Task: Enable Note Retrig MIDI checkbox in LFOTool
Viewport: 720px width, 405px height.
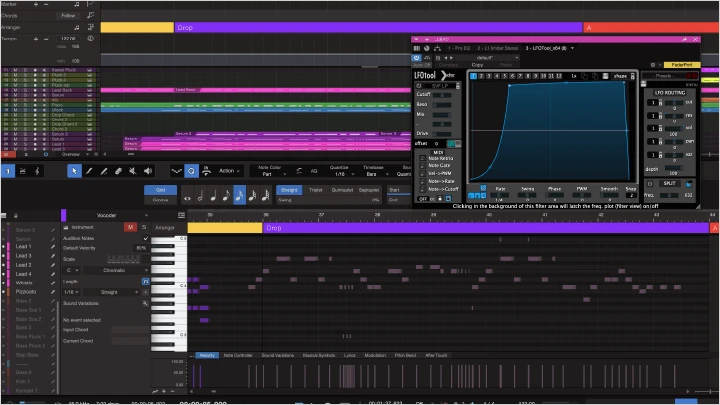Action: pos(422,158)
